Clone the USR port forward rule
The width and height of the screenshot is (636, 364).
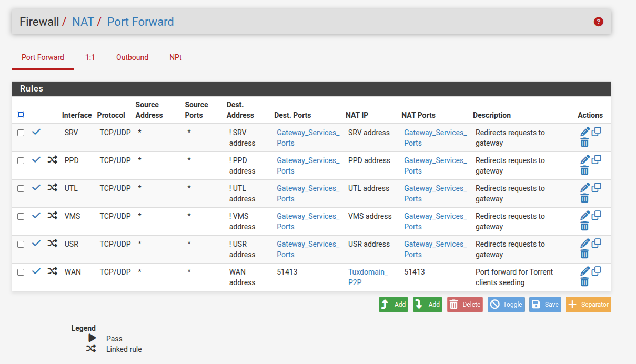(597, 244)
